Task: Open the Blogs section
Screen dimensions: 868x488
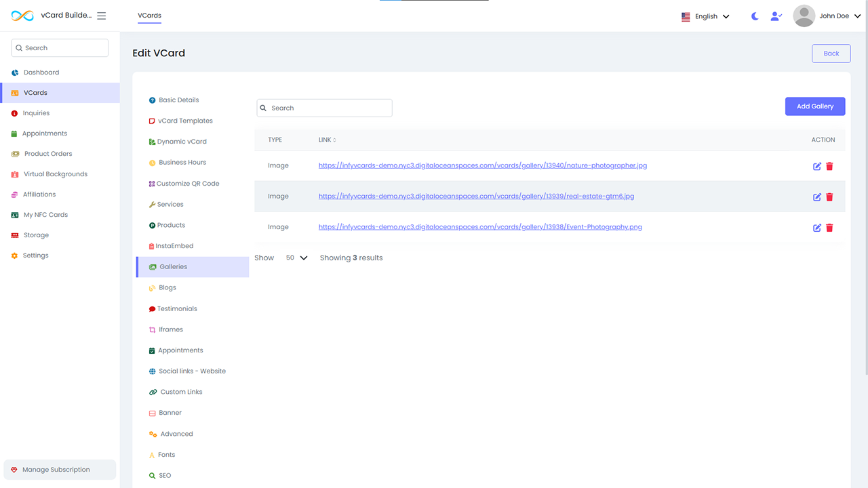Action: pyautogui.click(x=167, y=287)
